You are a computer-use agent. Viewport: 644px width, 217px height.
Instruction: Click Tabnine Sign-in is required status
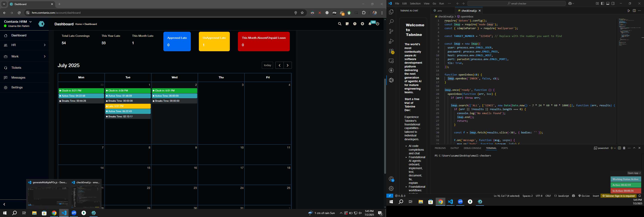[x=618, y=196]
